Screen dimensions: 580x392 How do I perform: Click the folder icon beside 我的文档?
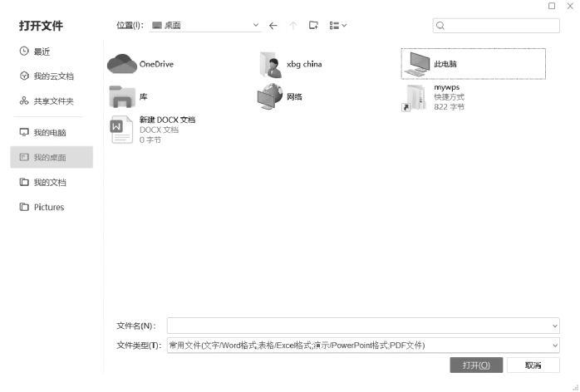coord(24,182)
